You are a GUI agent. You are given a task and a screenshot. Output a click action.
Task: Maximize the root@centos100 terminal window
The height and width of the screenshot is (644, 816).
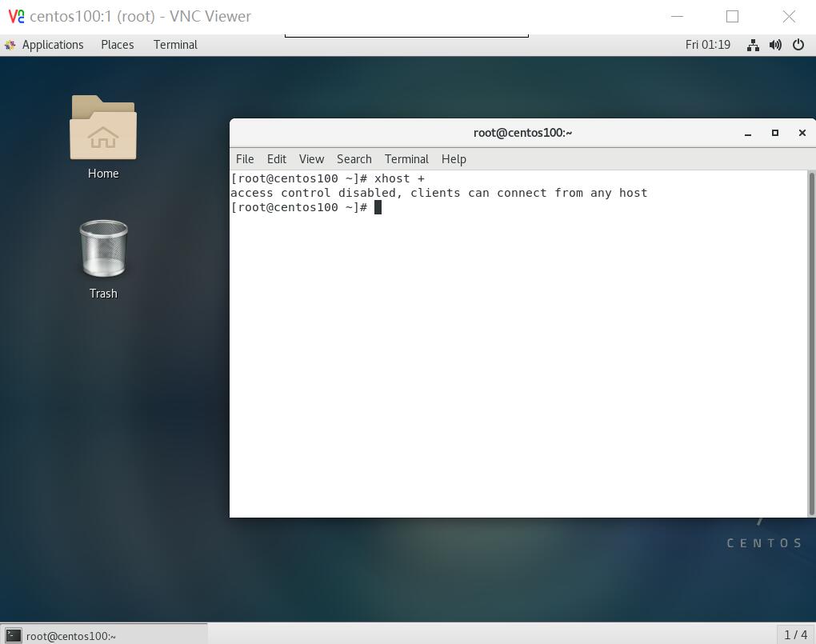point(775,134)
